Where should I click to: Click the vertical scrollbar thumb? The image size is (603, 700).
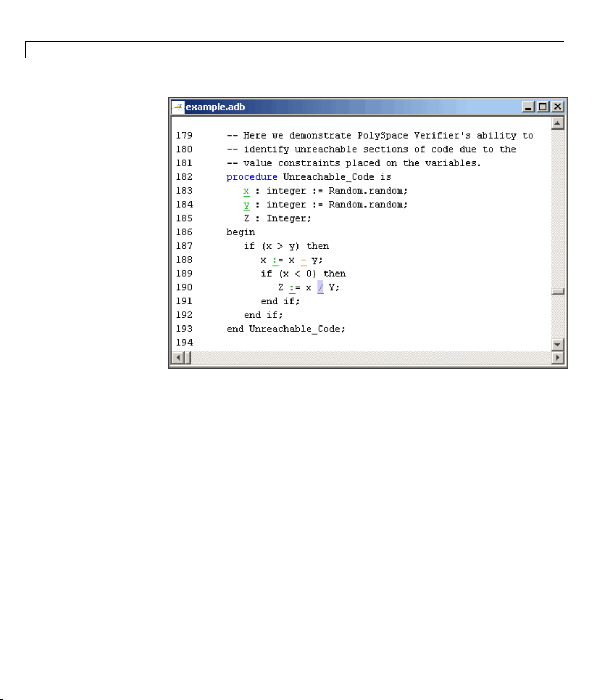558,291
